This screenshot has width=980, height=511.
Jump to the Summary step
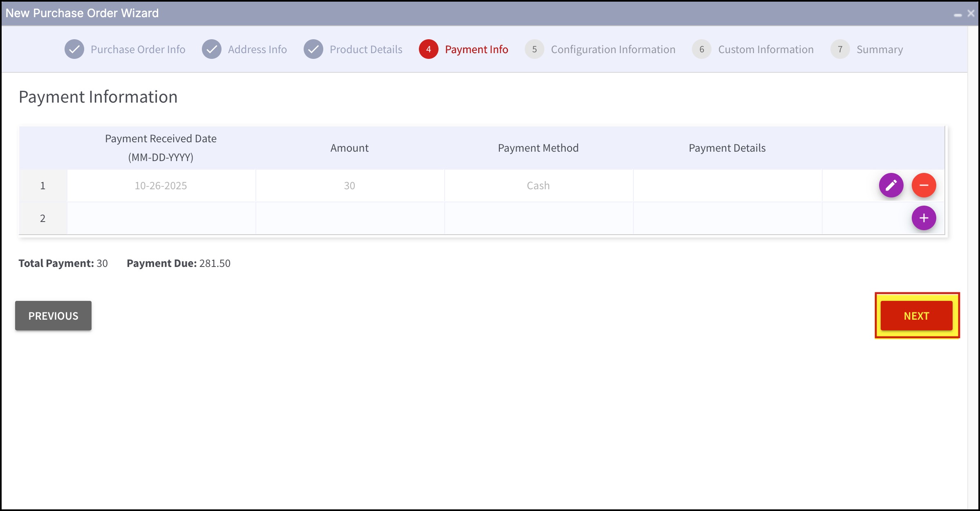pos(879,49)
